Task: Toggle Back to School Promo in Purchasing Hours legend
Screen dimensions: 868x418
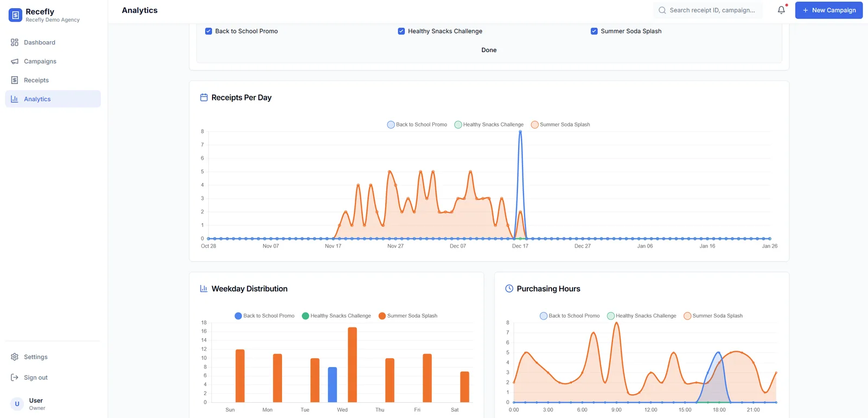Action: pos(570,316)
